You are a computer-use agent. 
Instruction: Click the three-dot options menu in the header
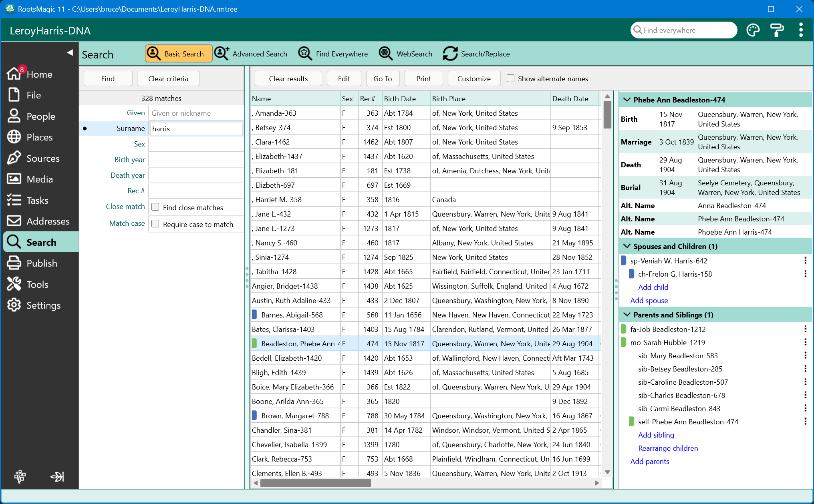(801, 30)
